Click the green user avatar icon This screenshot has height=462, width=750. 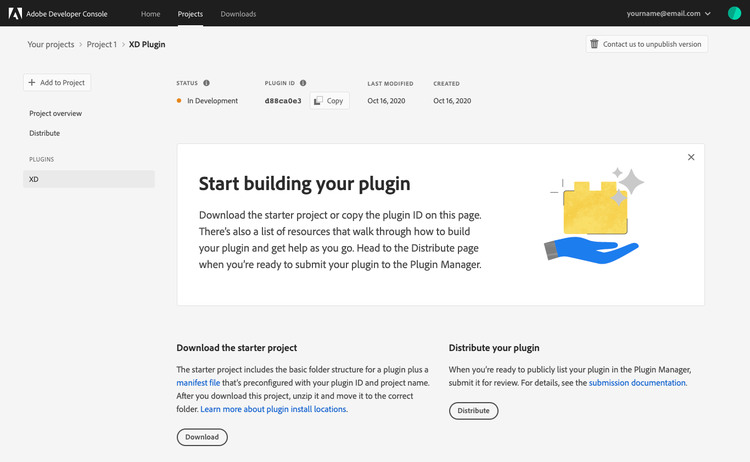pyautogui.click(x=734, y=14)
